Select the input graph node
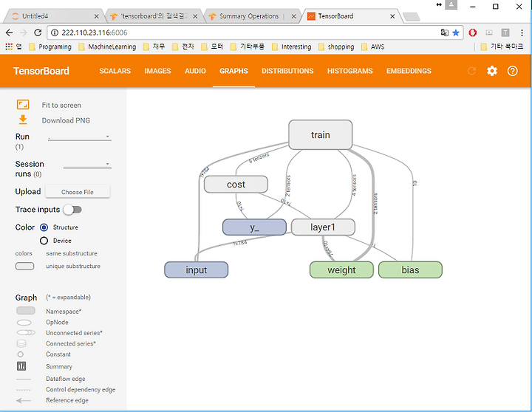The width and height of the screenshot is (532, 412). 196,270
